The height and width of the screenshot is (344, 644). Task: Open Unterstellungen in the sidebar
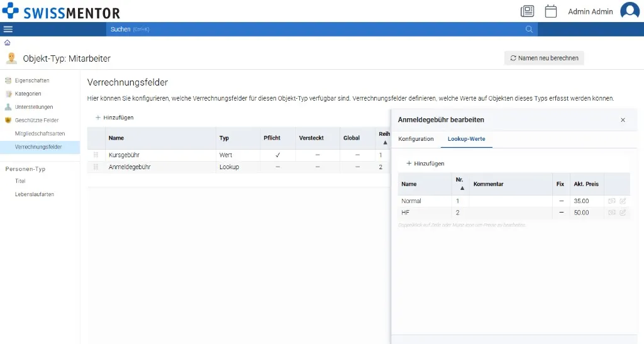[x=34, y=107]
